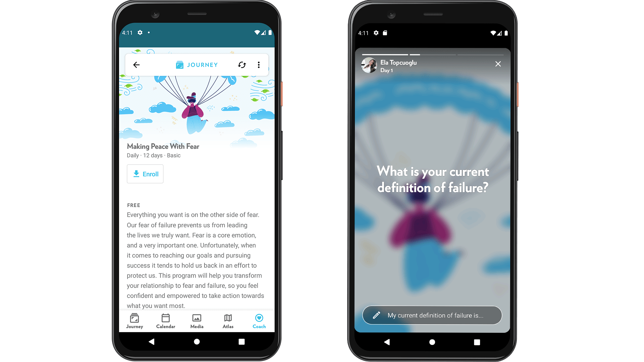The height and width of the screenshot is (362, 644).
Task: Tap the pencil/edit icon in response field
Action: click(377, 315)
